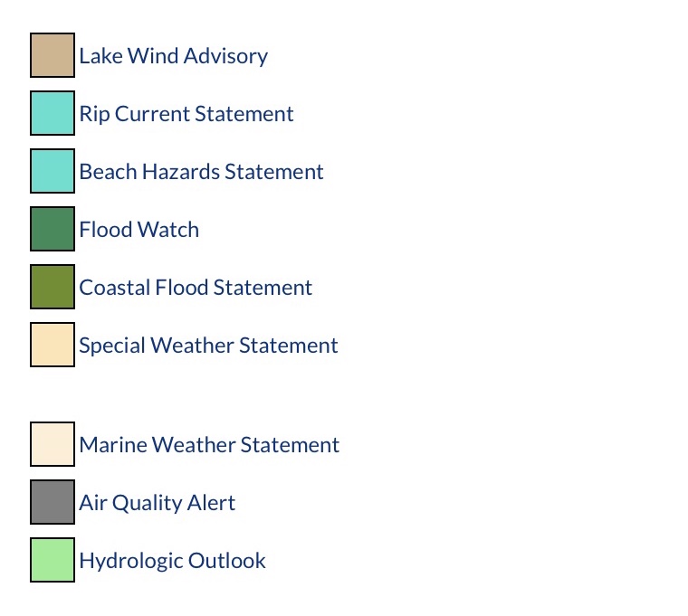The height and width of the screenshot is (616, 688).
Task: Choose the tan legend square beside Lake Wind
Action: point(53,55)
